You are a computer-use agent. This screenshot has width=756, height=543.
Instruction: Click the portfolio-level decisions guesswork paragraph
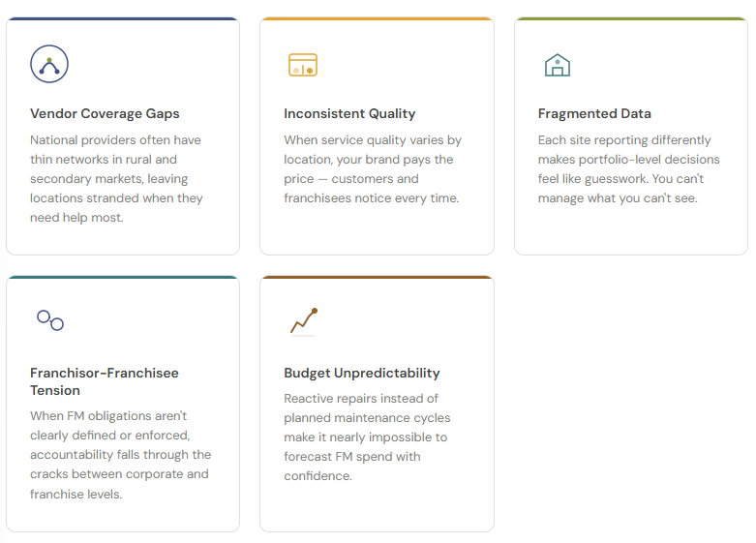tap(629, 169)
